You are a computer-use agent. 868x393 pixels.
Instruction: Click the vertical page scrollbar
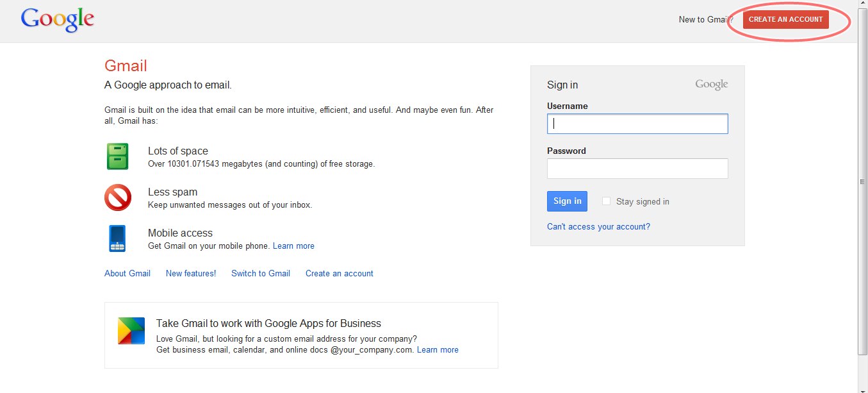pos(862,182)
